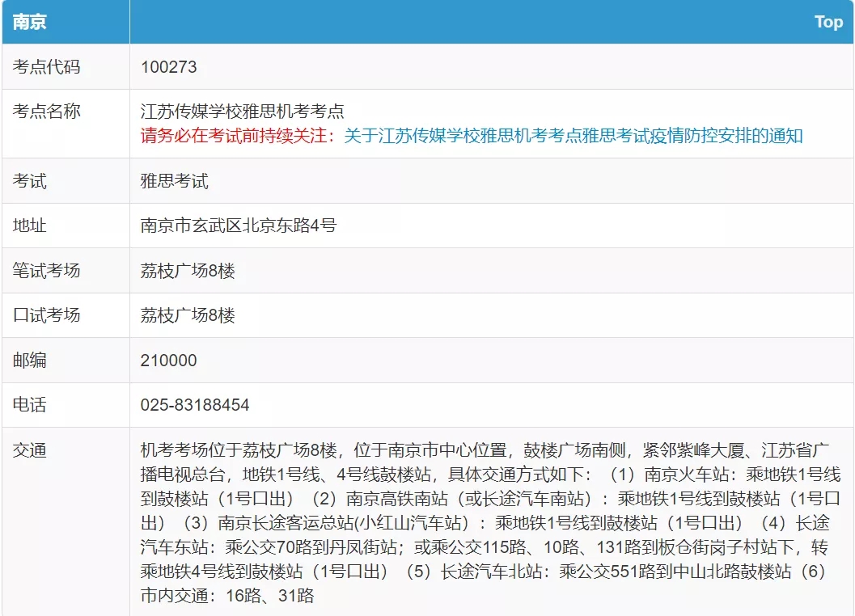Click the 交通 row label
The height and width of the screenshot is (616, 855).
click(x=29, y=451)
